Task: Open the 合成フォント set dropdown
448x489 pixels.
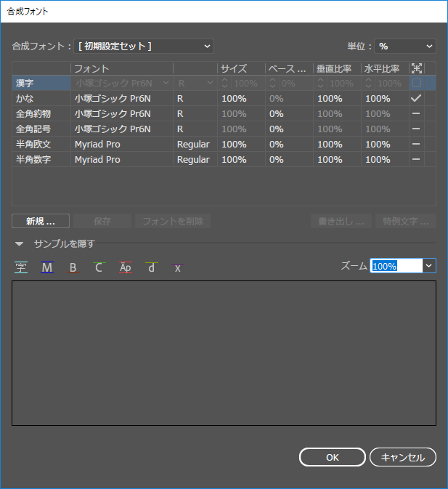Action: coord(144,47)
